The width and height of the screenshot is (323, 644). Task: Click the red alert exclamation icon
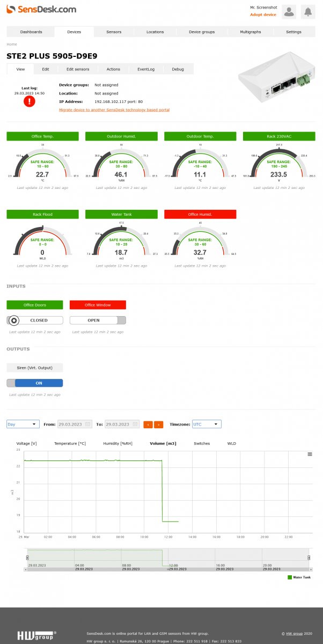pos(29,101)
